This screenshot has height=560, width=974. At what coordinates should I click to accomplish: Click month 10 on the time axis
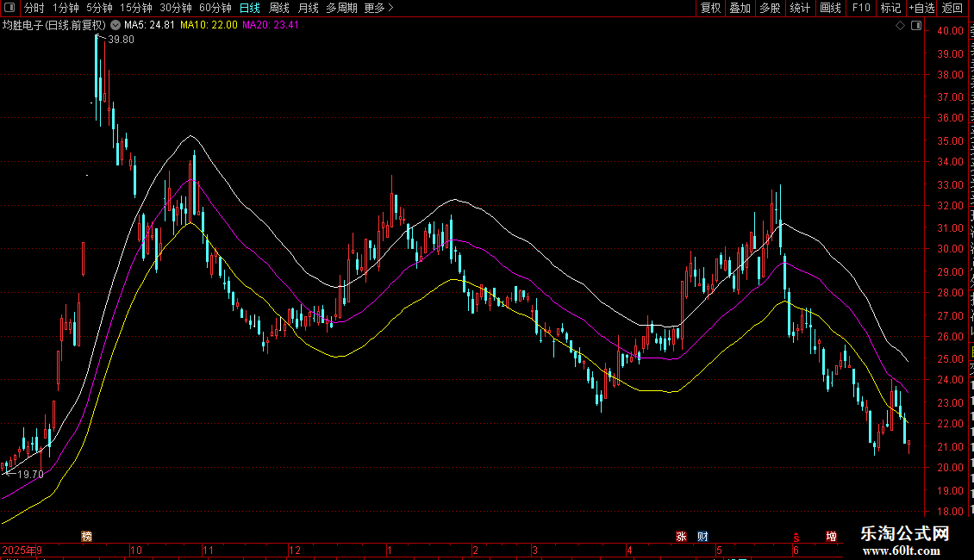[x=136, y=550]
